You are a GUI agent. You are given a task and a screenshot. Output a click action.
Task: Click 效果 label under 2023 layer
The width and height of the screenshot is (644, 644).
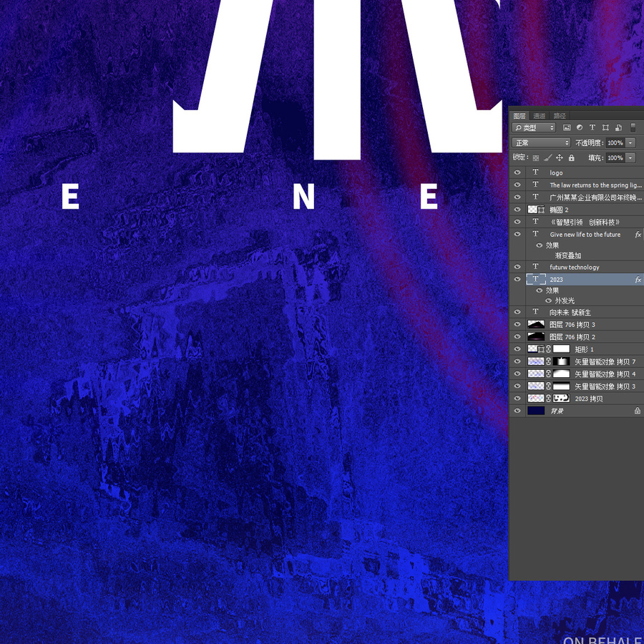552,291
